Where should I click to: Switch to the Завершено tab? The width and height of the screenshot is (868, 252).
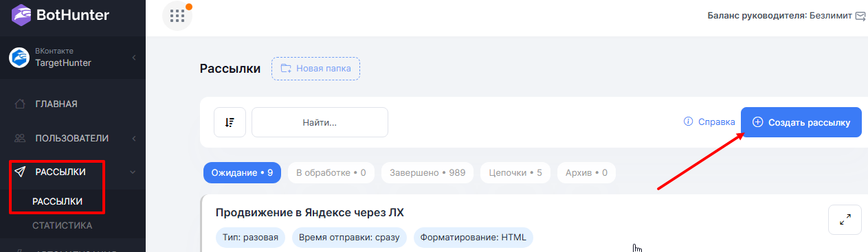(x=427, y=173)
